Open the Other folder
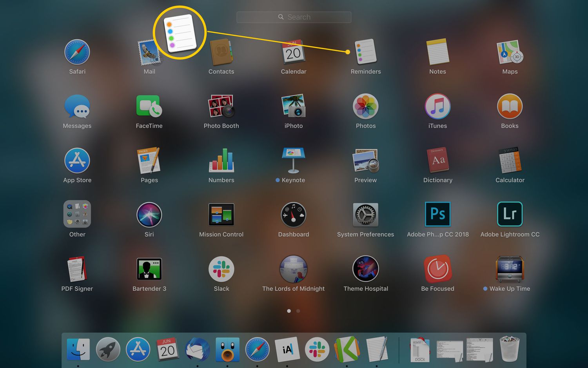 point(77,214)
